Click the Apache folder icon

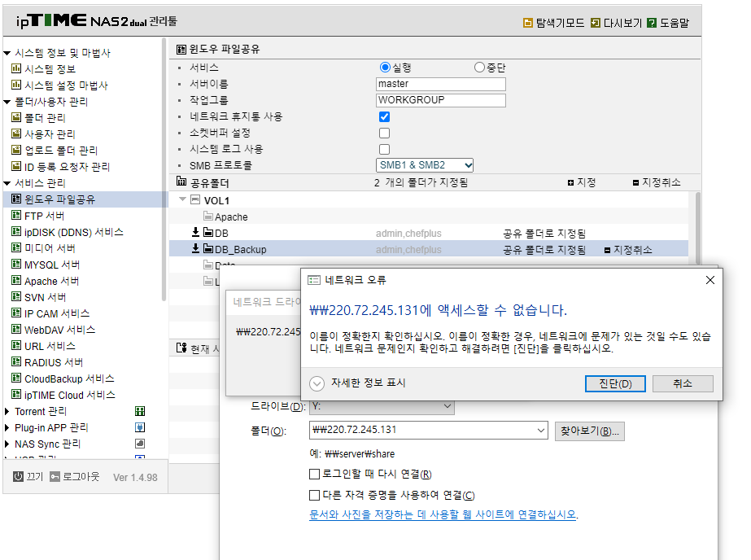tap(208, 216)
